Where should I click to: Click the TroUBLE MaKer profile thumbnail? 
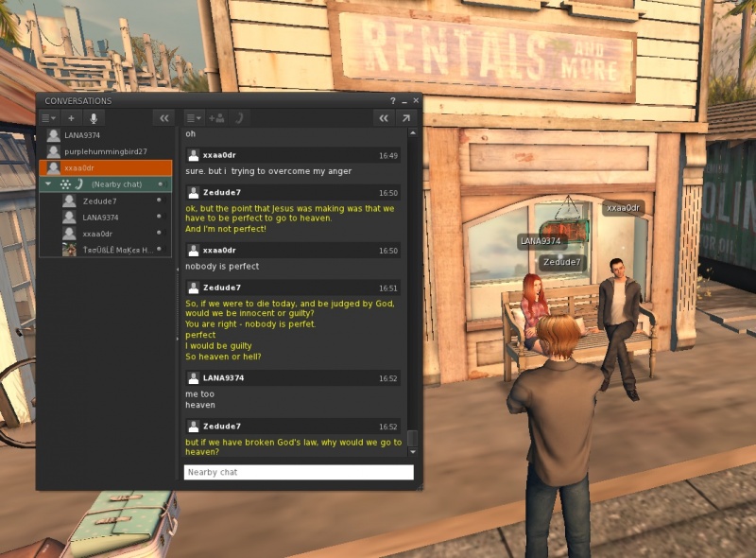pyautogui.click(x=69, y=249)
